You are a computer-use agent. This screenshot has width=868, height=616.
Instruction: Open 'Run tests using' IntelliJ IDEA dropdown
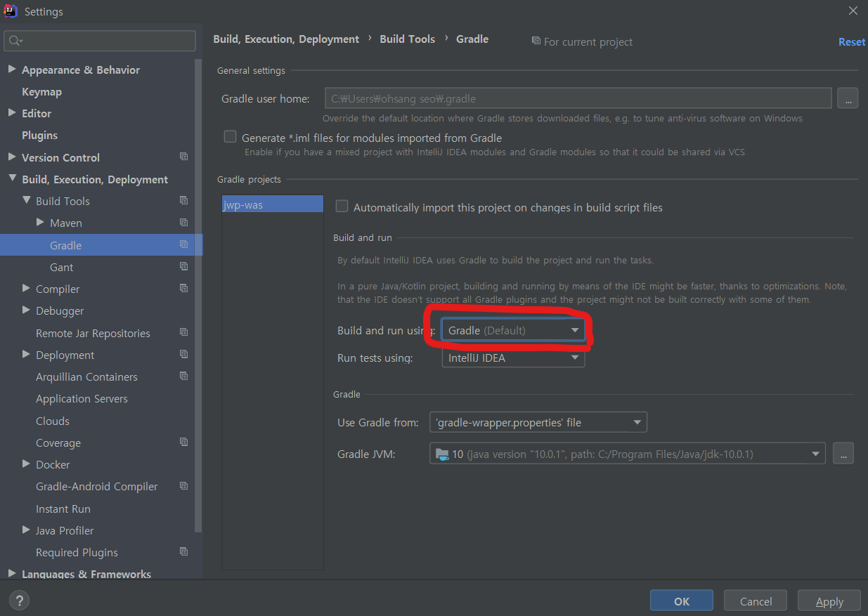click(513, 358)
